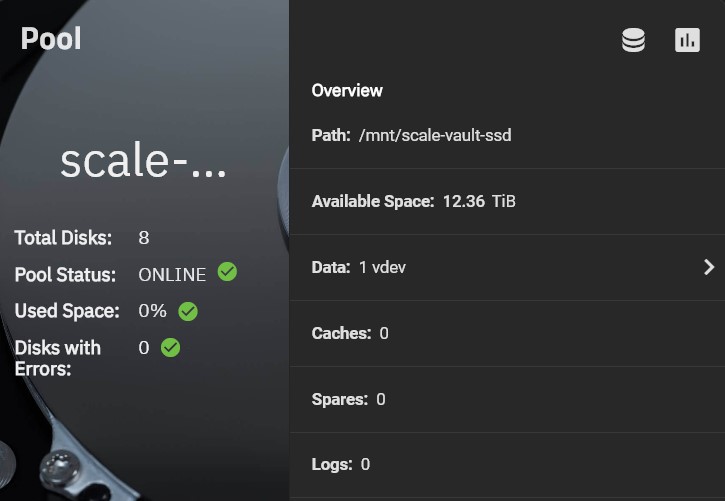Image resolution: width=725 pixels, height=501 pixels.
Task: Open the 'Data: 1 vdev' row
Action: click(x=507, y=268)
